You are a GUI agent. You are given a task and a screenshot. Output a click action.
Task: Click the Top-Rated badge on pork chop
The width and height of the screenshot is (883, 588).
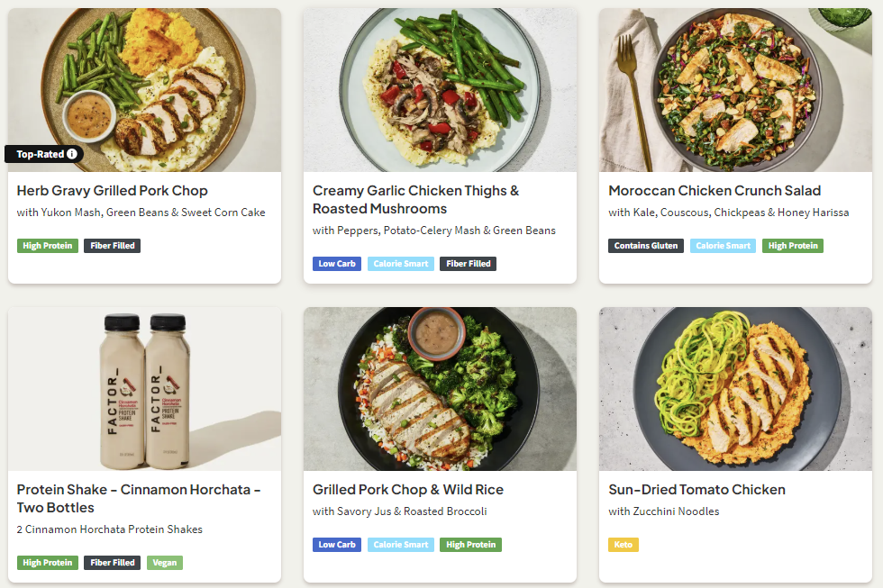(x=40, y=154)
